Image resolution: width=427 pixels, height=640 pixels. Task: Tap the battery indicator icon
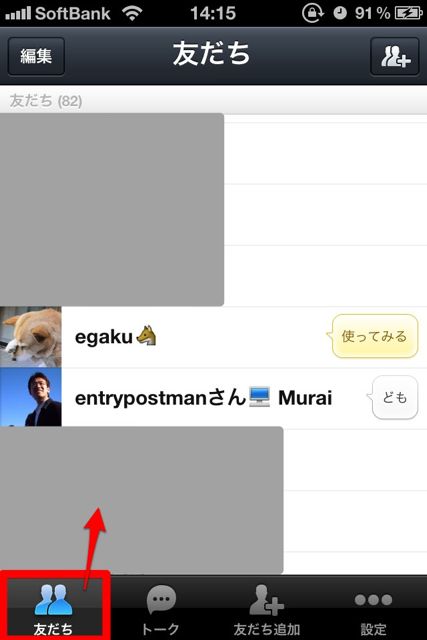(x=408, y=13)
